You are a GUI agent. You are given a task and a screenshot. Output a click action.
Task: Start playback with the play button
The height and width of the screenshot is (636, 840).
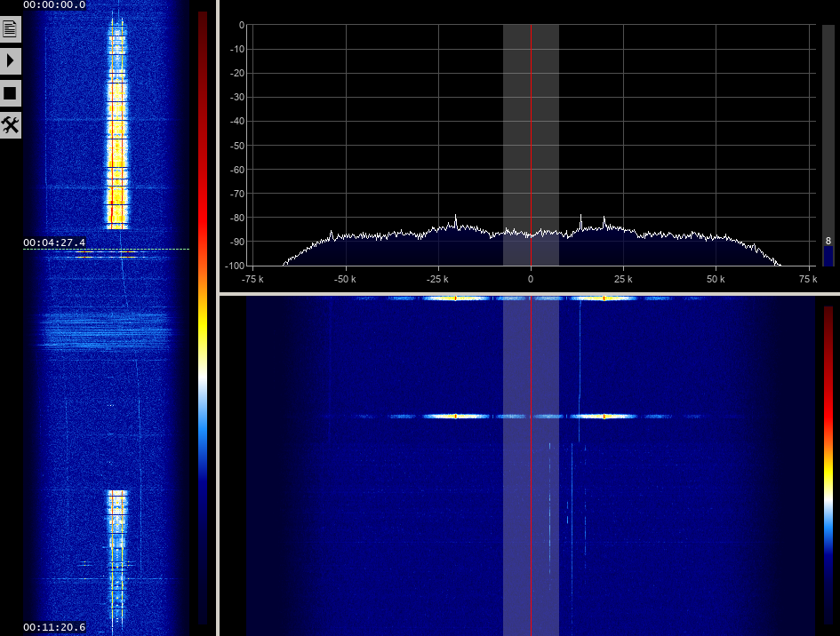coord(10,61)
